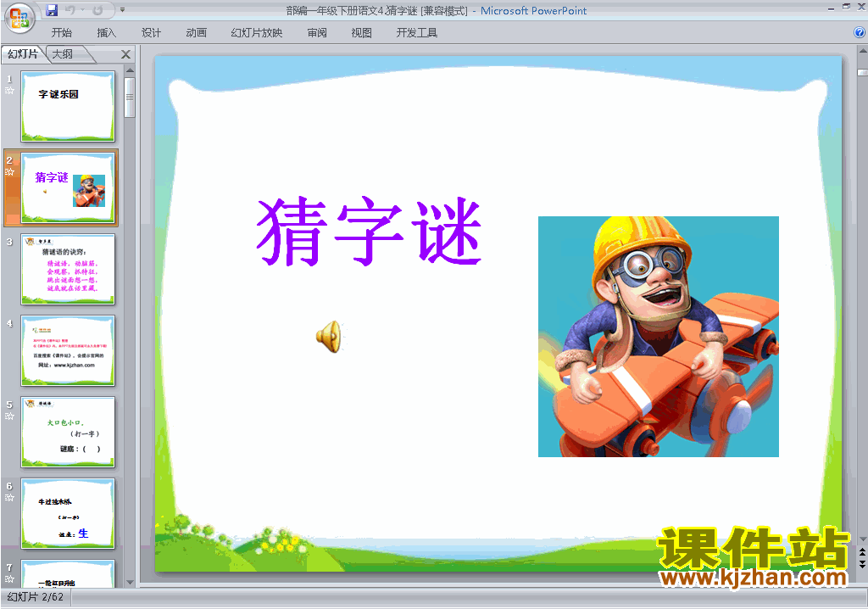Viewport: 868px width, 609px height.
Task: Click the thumbnail pane scrollbar handle
Action: [x=130, y=98]
